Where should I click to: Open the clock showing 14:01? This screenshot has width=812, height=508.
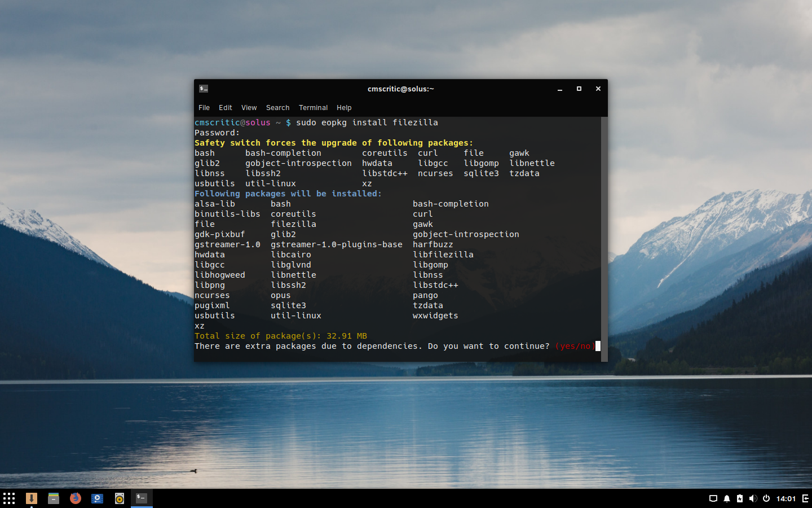(x=786, y=498)
